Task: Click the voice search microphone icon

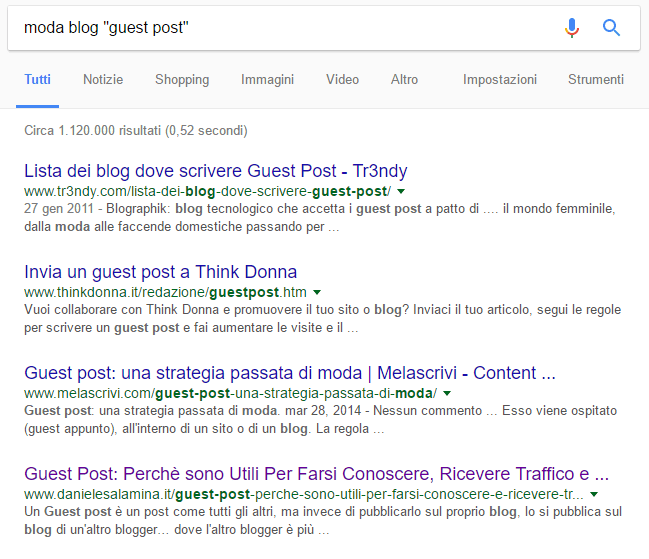Action: coord(572,28)
